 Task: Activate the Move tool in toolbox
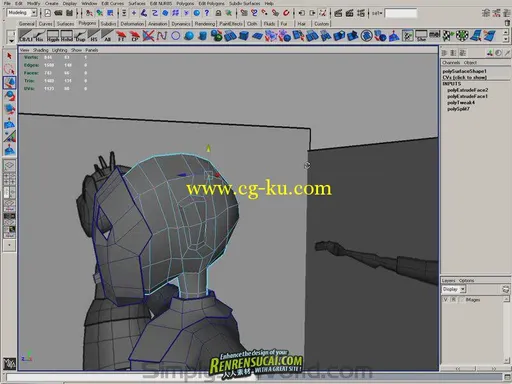coord(9,83)
